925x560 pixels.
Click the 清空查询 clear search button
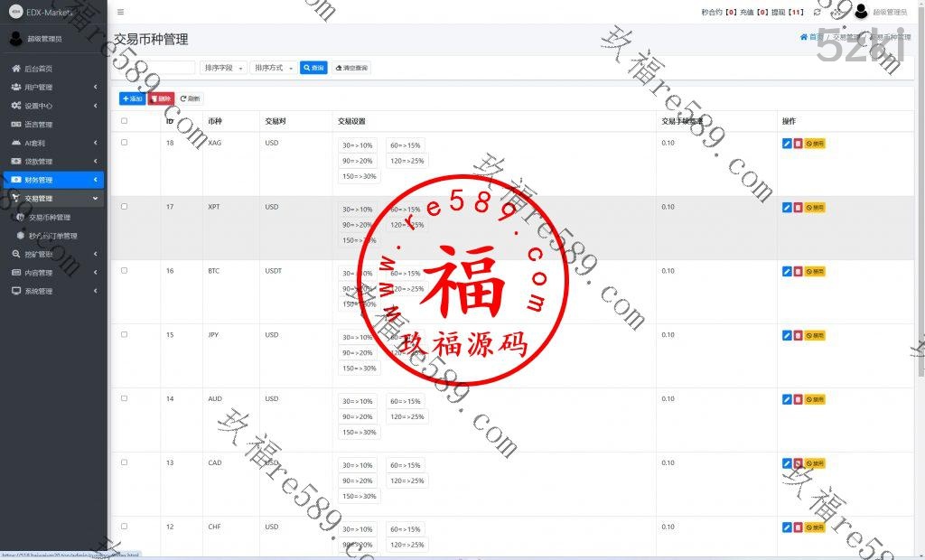click(x=351, y=68)
